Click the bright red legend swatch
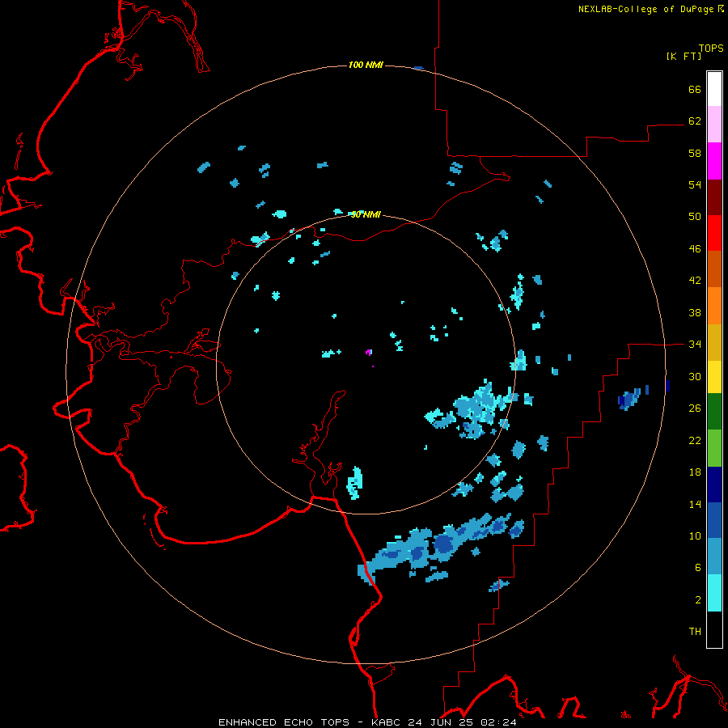Viewport: 728px width, 728px height. point(714,233)
